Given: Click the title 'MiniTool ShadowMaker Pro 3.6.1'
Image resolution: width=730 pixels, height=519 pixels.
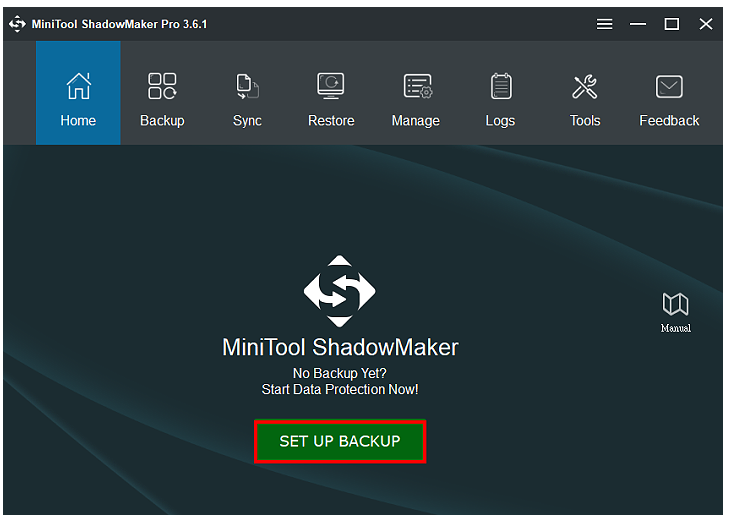Looking at the screenshot, I should click(119, 24).
